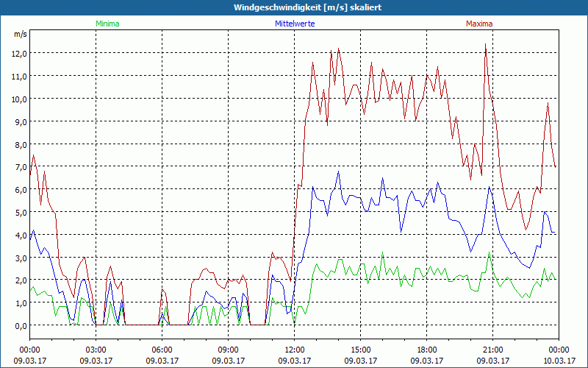This screenshot has height=368, width=588.
Task: Click the 12:00 time axis label
Action: pyautogui.click(x=295, y=350)
